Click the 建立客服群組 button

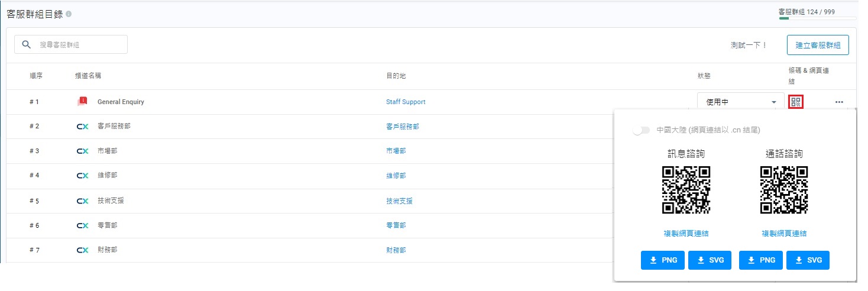pos(818,45)
